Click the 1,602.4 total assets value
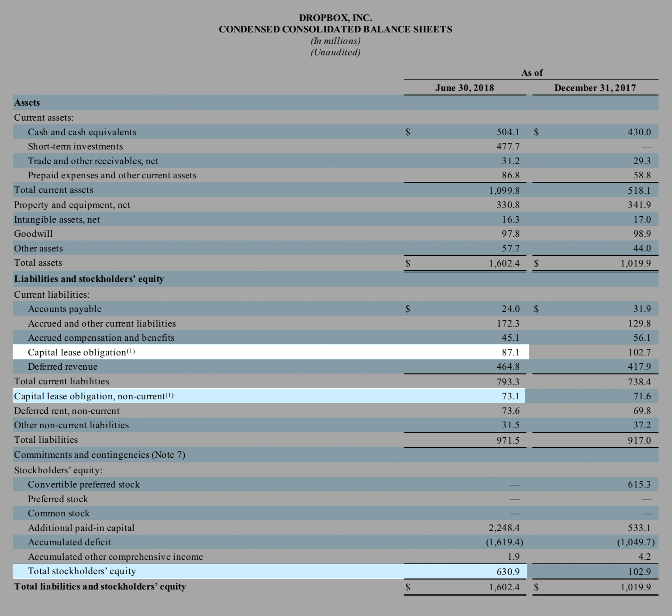Viewport: 672px width, 616px height. [x=504, y=263]
